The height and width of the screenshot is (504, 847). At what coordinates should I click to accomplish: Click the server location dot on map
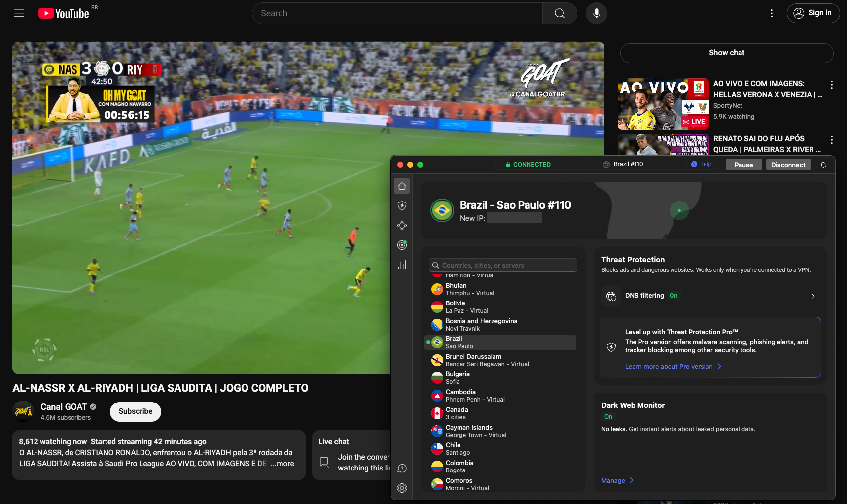(679, 210)
